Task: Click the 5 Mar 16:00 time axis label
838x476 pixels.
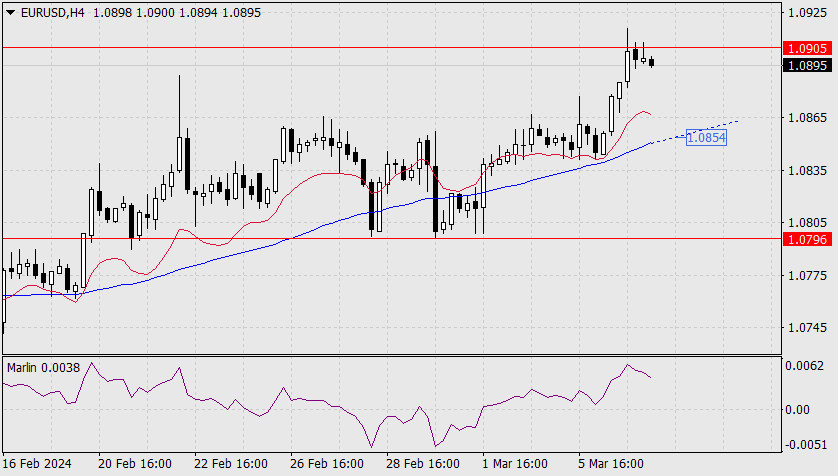Action: [x=611, y=464]
